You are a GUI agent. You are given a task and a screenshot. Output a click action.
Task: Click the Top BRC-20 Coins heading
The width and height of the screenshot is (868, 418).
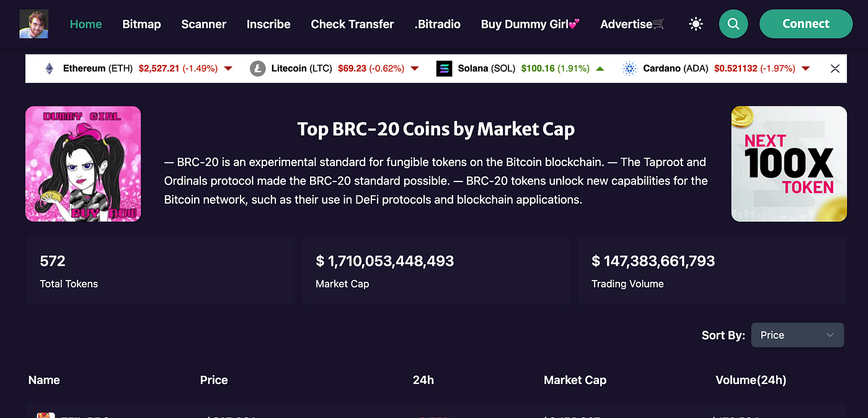point(436,129)
